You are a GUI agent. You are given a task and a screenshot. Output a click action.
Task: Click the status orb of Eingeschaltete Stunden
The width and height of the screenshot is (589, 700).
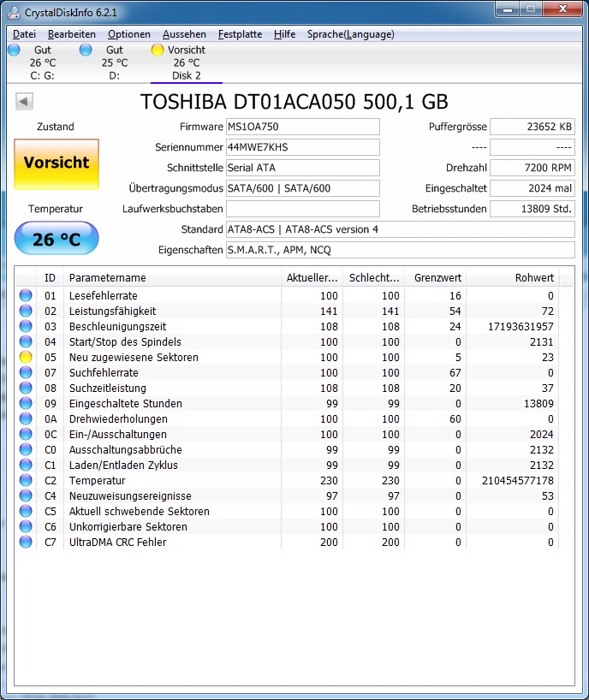point(26,403)
